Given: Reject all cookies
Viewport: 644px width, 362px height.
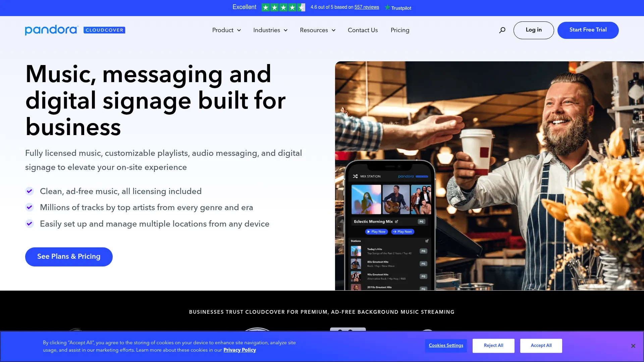Looking at the screenshot, I should (x=493, y=346).
